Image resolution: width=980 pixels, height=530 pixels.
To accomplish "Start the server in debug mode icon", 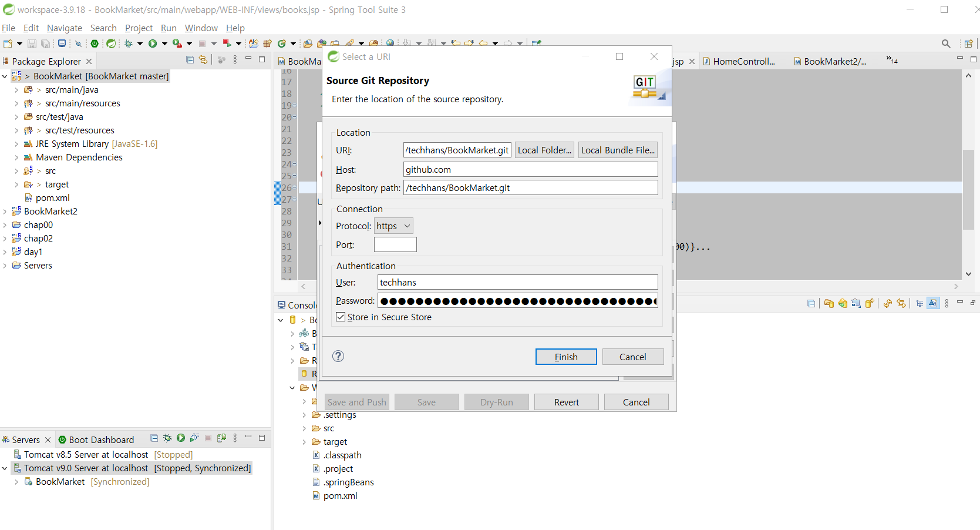I will (x=167, y=438).
